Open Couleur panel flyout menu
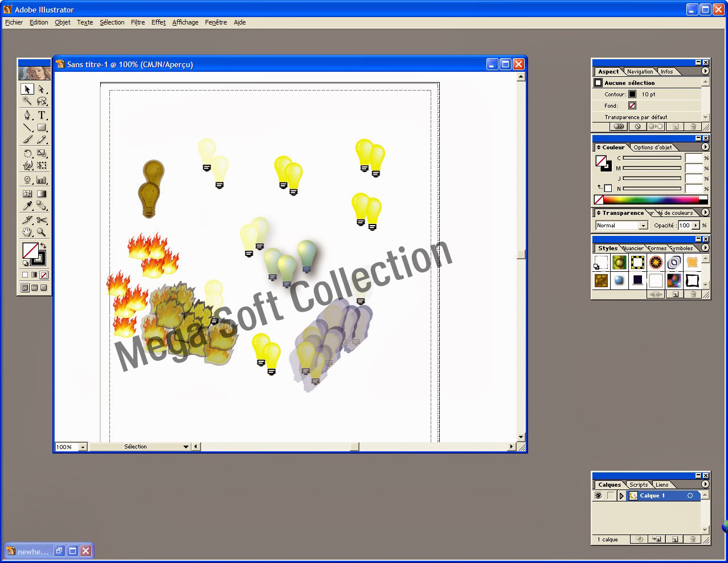This screenshot has width=728, height=563. [x=705, y=147]
